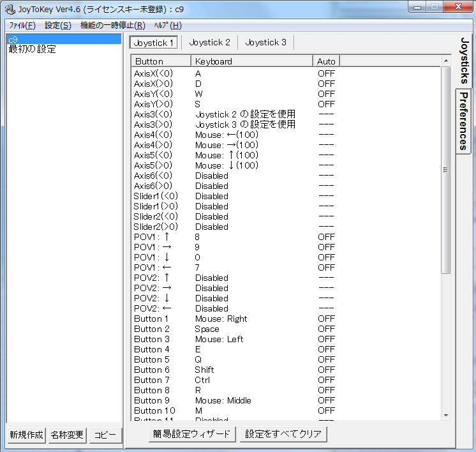Select the Button 1 row
This screenshot has width=476, height=452.
tap(286, 319)
